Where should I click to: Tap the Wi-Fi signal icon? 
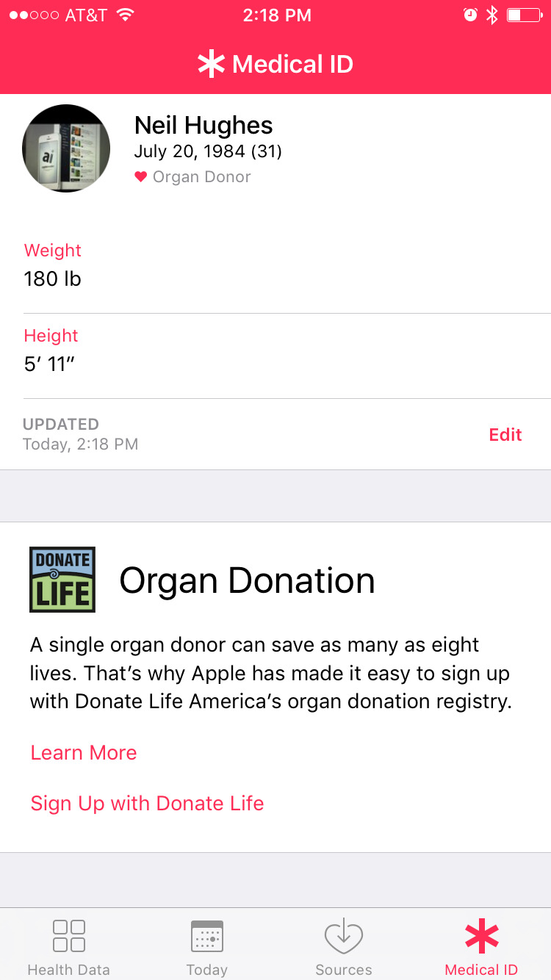click(x=126, y=15)
